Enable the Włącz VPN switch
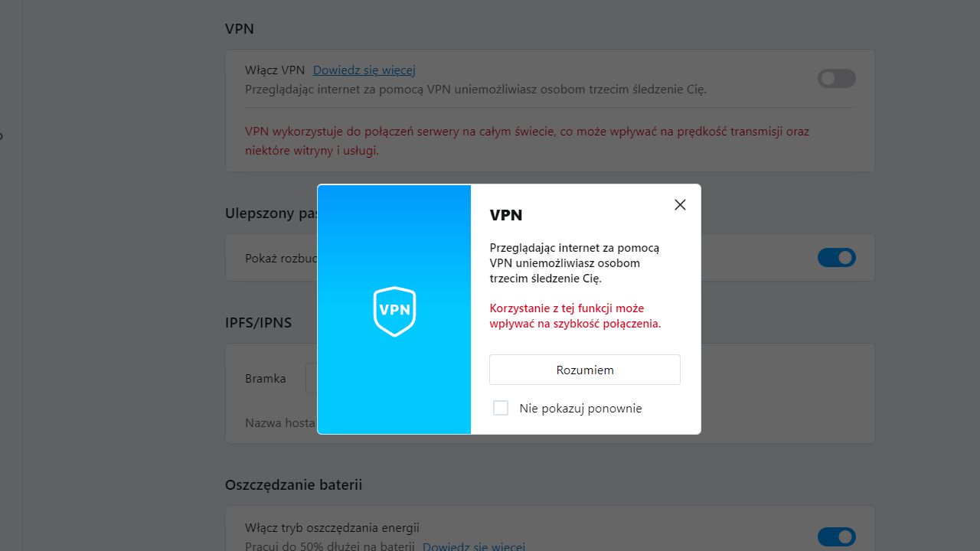The height and width of the screenshot is (551, 980). (x=836, y=78)
